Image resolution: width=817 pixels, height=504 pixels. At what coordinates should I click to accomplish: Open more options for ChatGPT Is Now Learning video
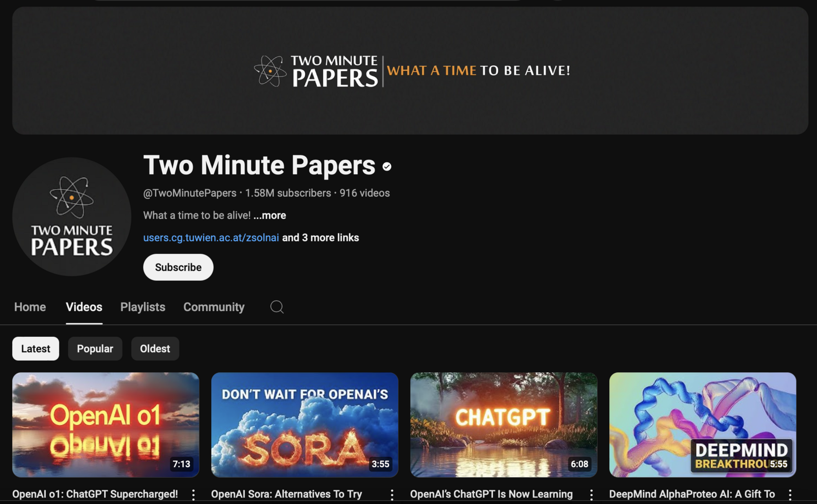point(591,494)
